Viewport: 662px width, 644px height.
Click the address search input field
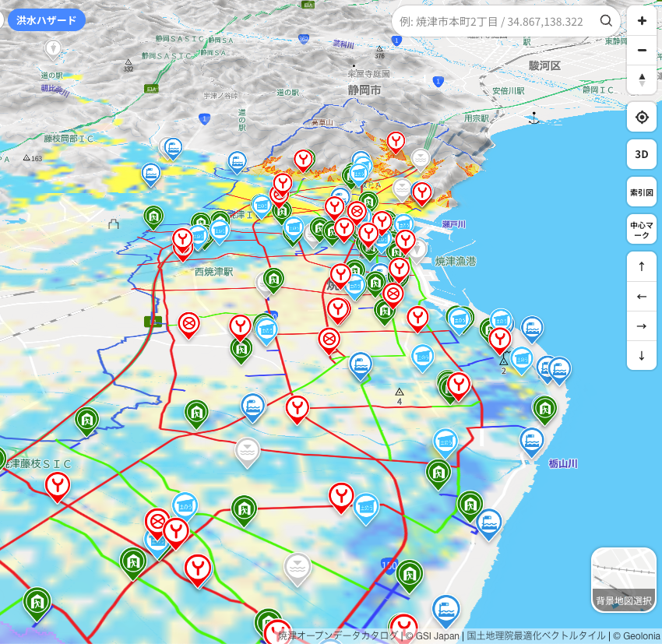point(495,21)
